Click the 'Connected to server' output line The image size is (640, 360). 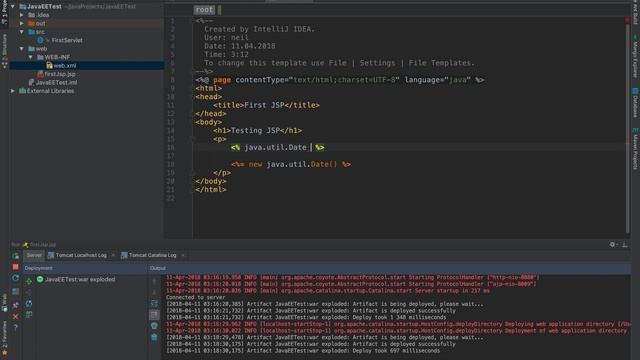pos(196,297)
